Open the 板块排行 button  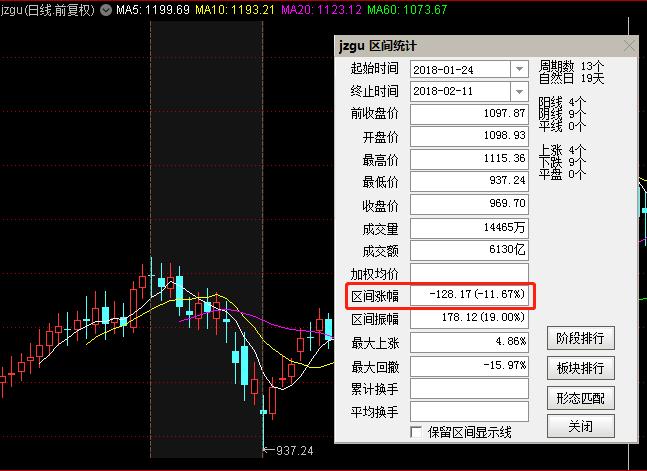(581, 368)
